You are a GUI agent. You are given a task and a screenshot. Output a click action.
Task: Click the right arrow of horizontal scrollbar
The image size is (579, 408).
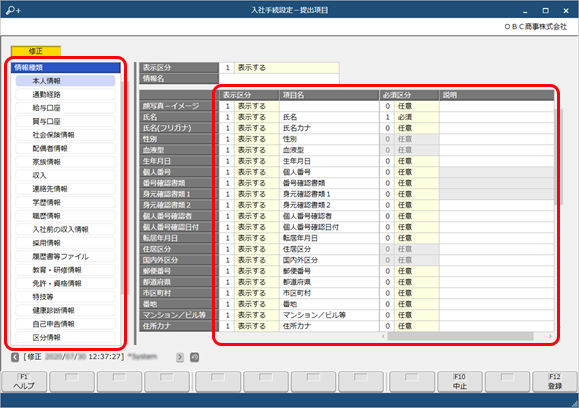[550, 336]
